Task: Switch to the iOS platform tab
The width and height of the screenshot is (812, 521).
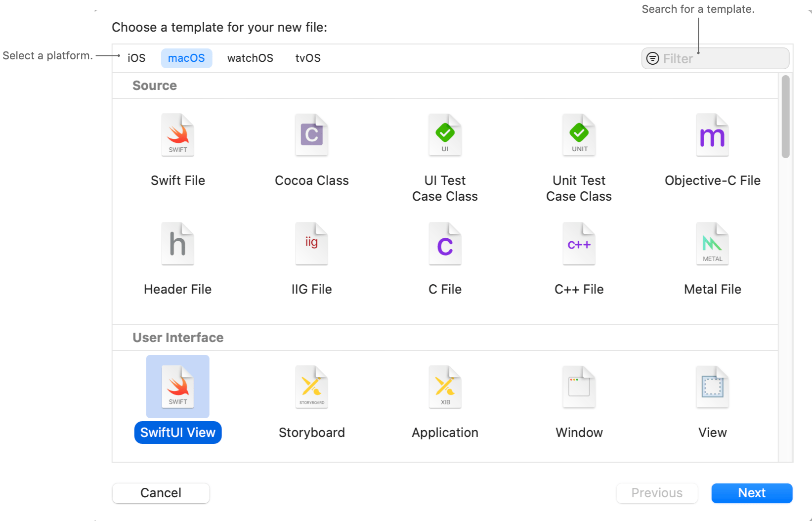Action: click(x=135, y=58)
